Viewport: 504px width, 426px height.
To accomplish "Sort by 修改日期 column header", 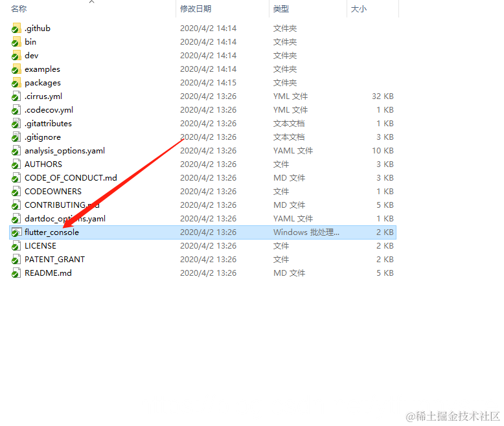I will pos(196,8).
